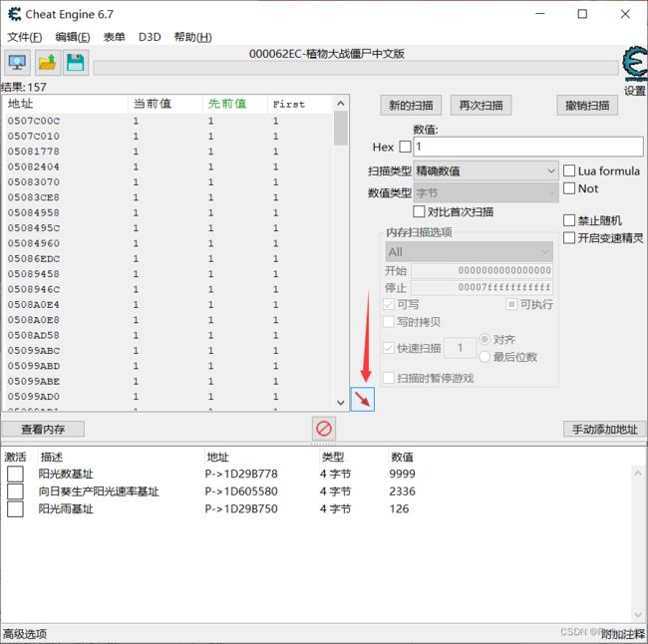Enable 禁止随机 checkbox
This screenshot has height=644, width=648.
coord(569,220)
